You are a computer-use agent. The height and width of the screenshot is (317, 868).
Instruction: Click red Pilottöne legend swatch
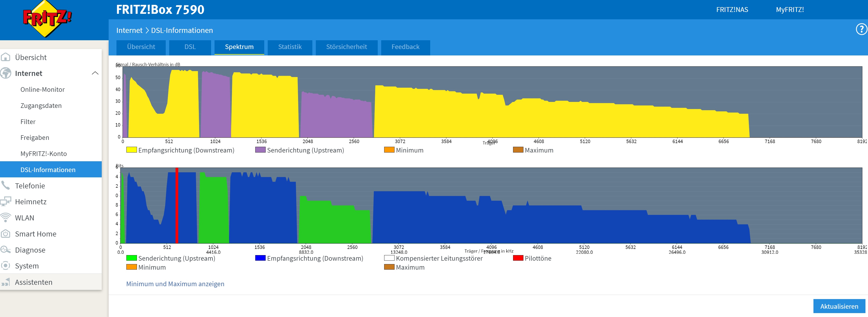[518, 258]
